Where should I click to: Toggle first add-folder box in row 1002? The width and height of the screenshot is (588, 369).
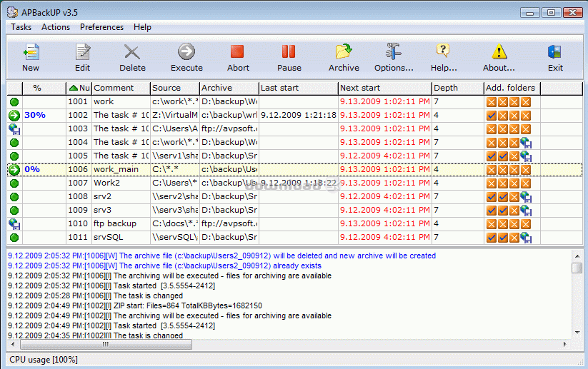point(492,116)
